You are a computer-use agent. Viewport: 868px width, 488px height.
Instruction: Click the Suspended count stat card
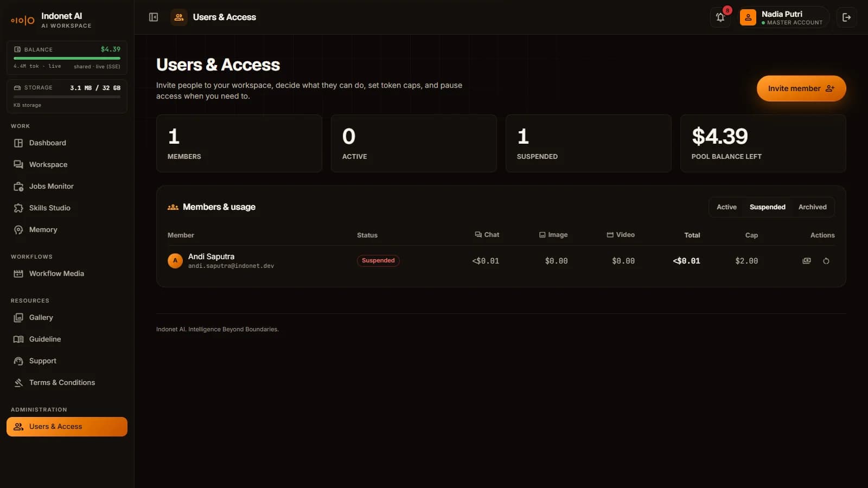(x=589, y=144)
